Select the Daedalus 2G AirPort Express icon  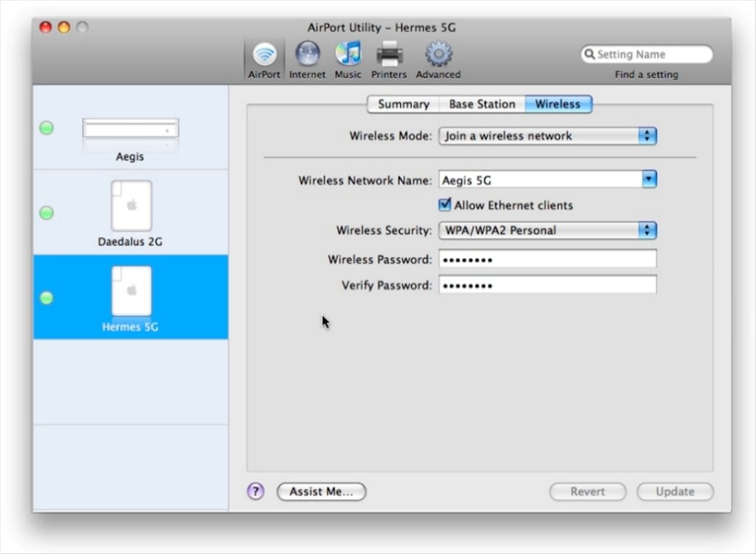point(131,205)
